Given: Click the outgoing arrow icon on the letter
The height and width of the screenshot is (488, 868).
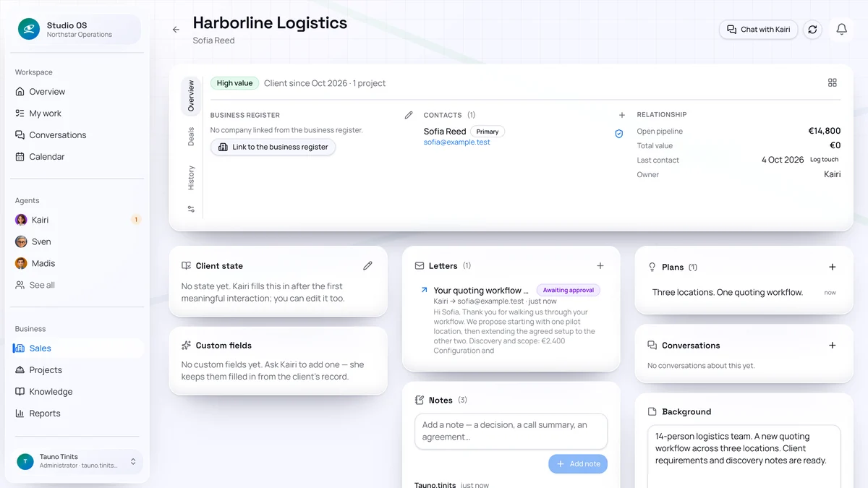Looking at the screenshot, I should coord(424,290).
